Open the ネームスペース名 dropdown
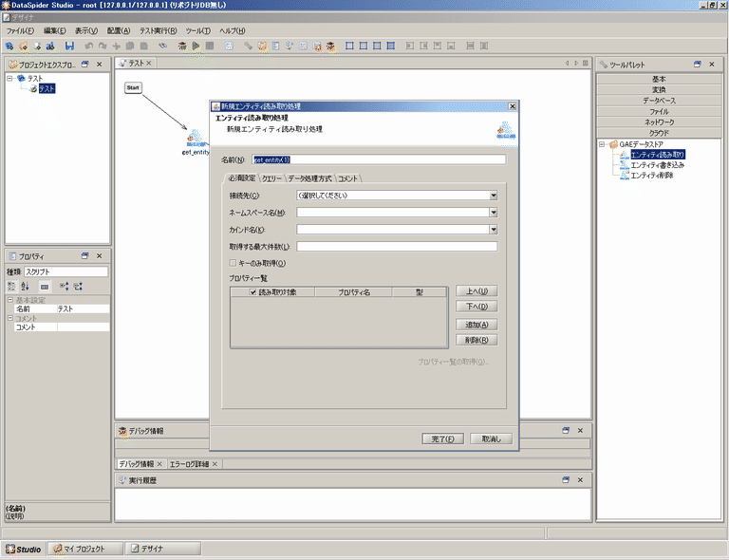This screenshot has width=729, height=560. (494, 213)
